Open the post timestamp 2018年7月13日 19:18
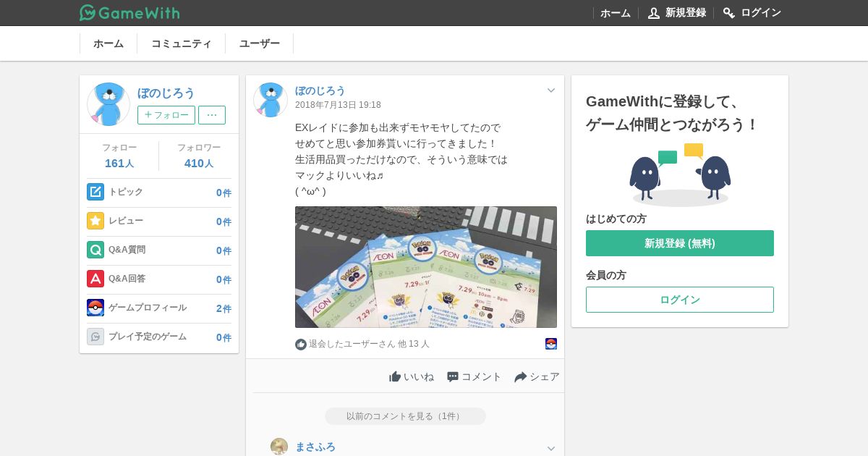This screenshot has width=868, height=456. (338, 105)
